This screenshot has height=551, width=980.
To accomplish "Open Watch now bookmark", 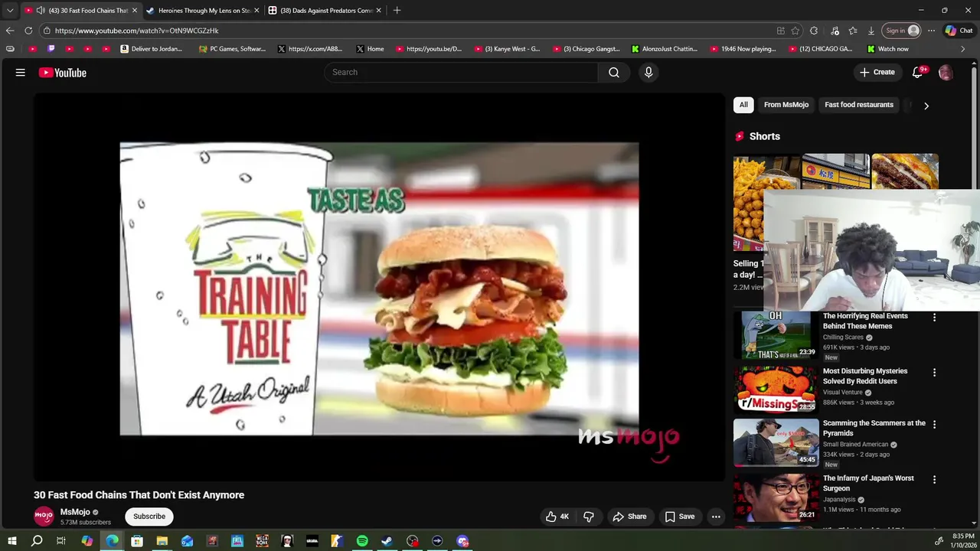I will tap(887, 49).
